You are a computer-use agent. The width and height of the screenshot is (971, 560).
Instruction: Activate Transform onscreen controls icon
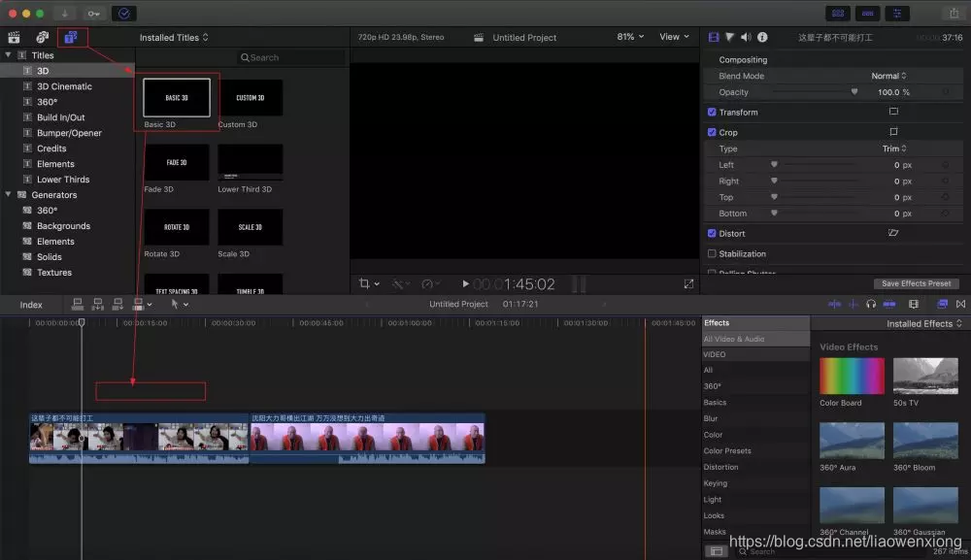pos(893,112)
